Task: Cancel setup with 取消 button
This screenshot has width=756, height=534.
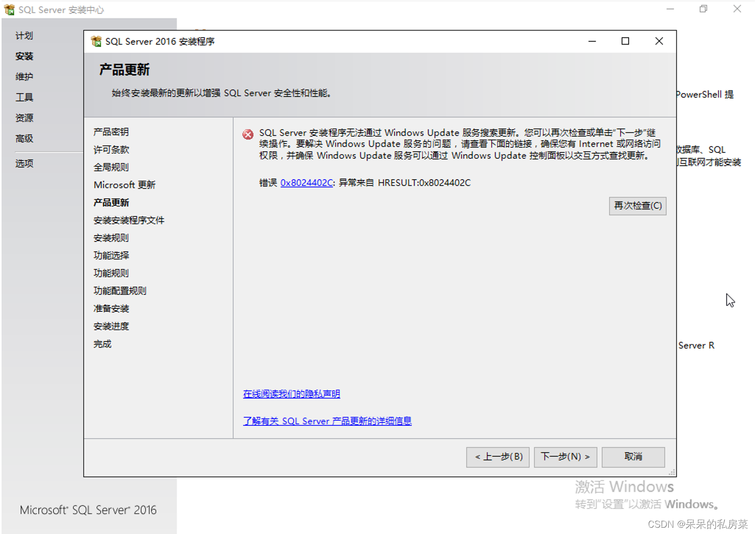Action: (633, 457)
